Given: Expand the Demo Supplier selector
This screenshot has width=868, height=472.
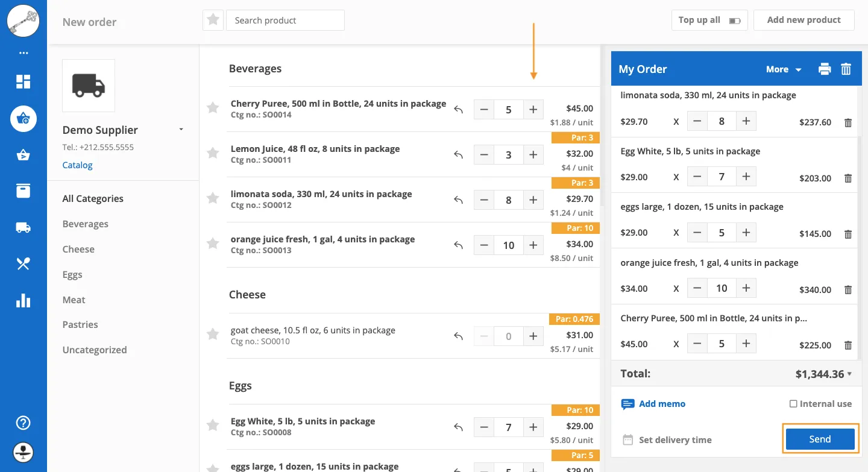Looking at the screenshot, I should 180,129.
